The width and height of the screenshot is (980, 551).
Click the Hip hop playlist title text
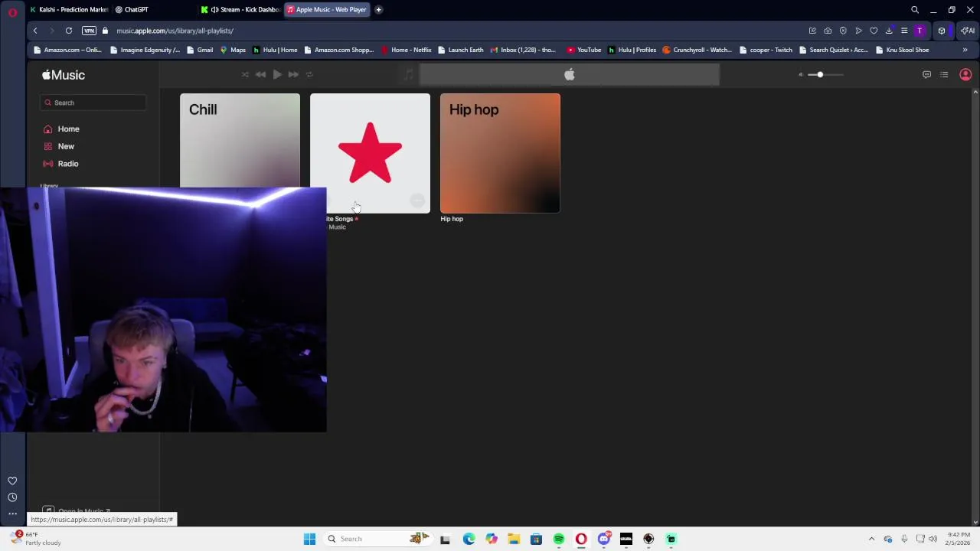[452, 219]
